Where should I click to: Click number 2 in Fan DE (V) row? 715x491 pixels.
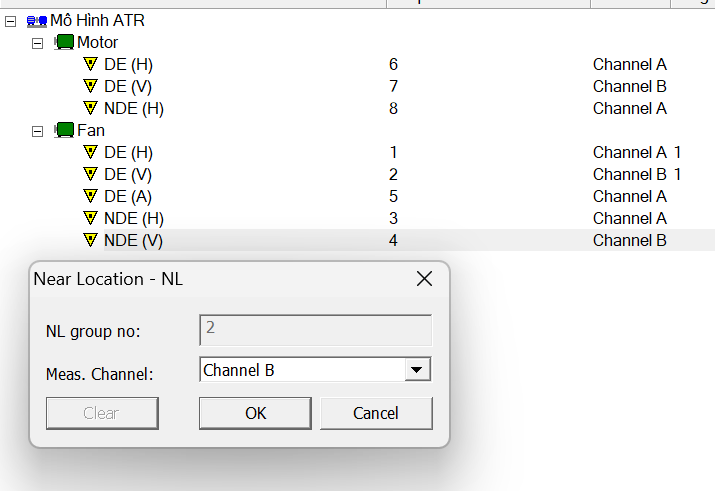coord(393,174)
